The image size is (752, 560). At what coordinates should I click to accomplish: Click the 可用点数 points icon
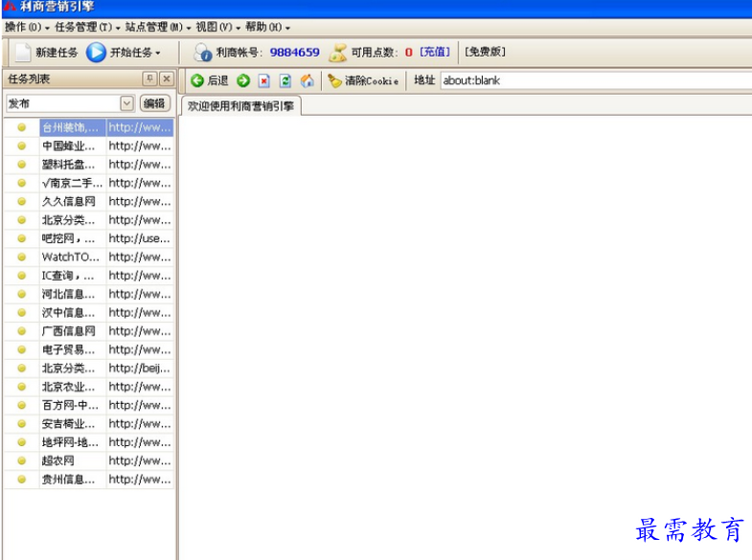[x=337, y=53]
